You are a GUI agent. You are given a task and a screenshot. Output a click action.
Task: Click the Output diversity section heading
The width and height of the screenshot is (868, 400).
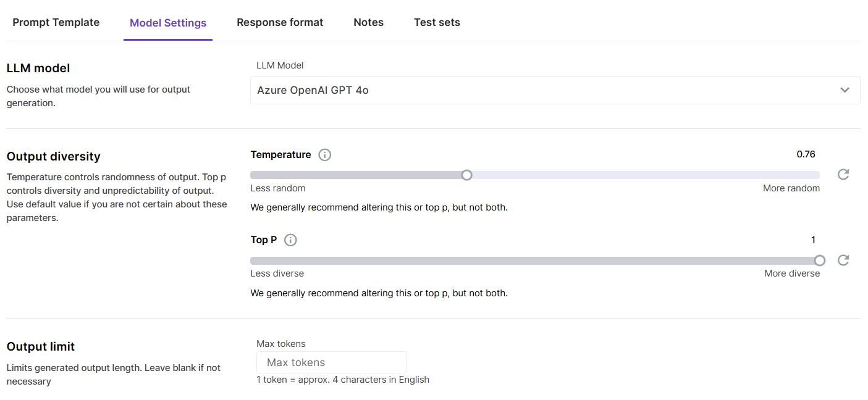click(x=54, y=156)
